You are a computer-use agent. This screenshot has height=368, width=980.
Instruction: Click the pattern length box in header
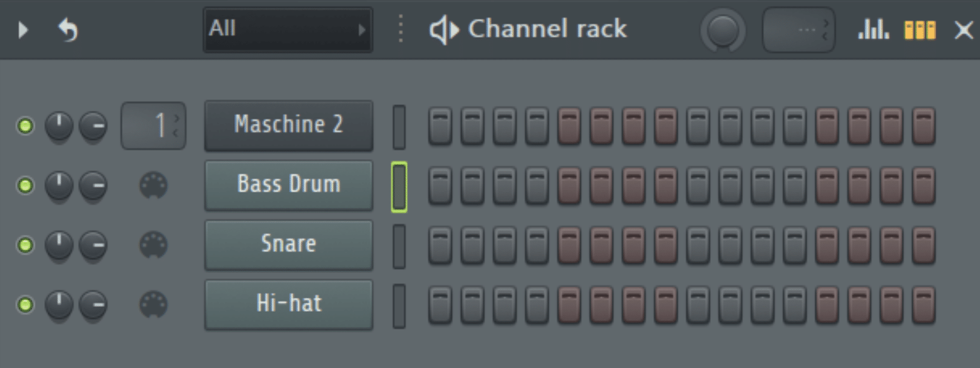pyautogui.click(x=799, y=30)
